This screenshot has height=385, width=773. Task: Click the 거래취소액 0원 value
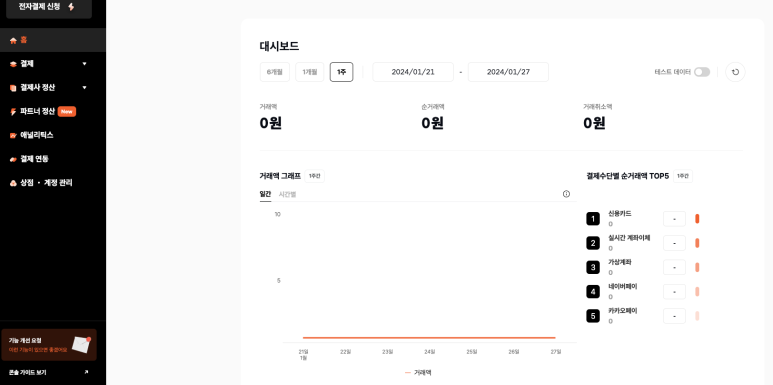pos(594,123)
